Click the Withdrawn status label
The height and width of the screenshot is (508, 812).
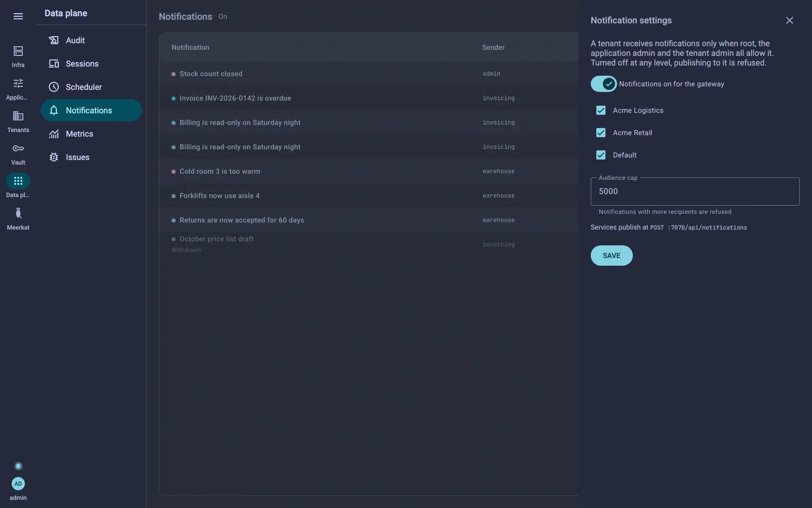pos(186,250)
